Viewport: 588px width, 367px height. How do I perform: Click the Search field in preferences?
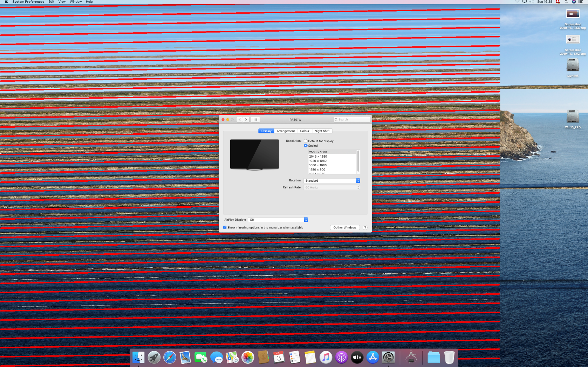point(352,120)
